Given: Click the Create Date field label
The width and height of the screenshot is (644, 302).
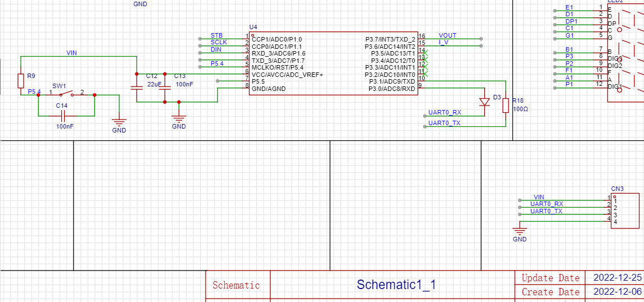Looking at the screenshot, I should (550, 292).
